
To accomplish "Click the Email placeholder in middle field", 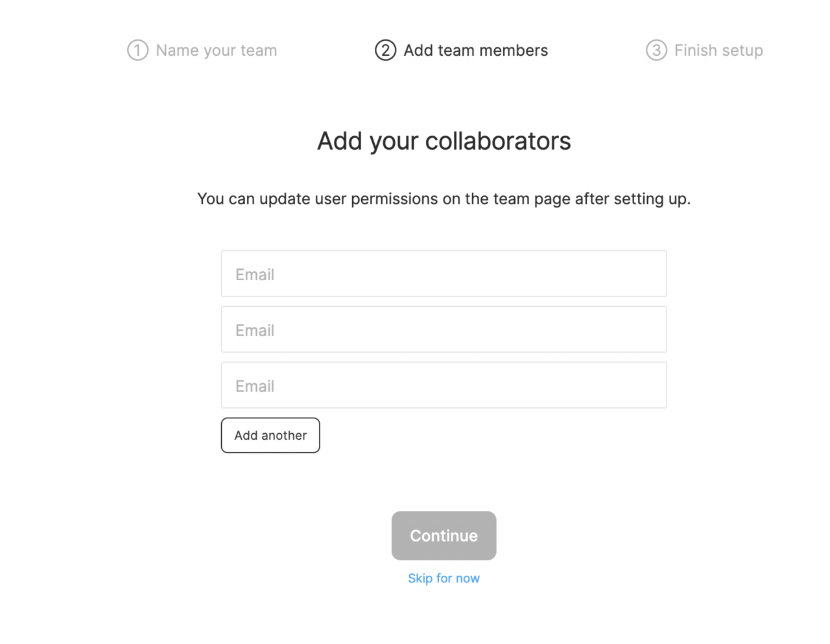I will pos(255,330).
